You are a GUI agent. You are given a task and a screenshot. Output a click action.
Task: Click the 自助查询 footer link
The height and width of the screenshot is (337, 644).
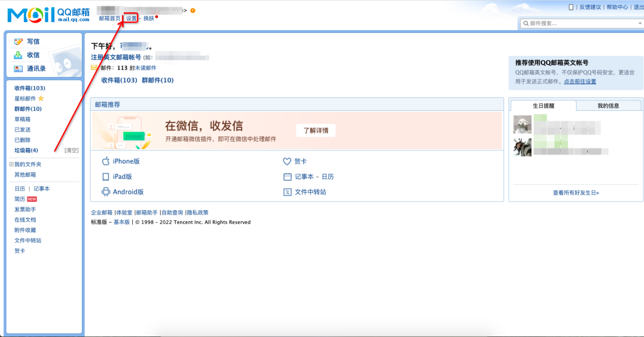(x=172, y=213)
